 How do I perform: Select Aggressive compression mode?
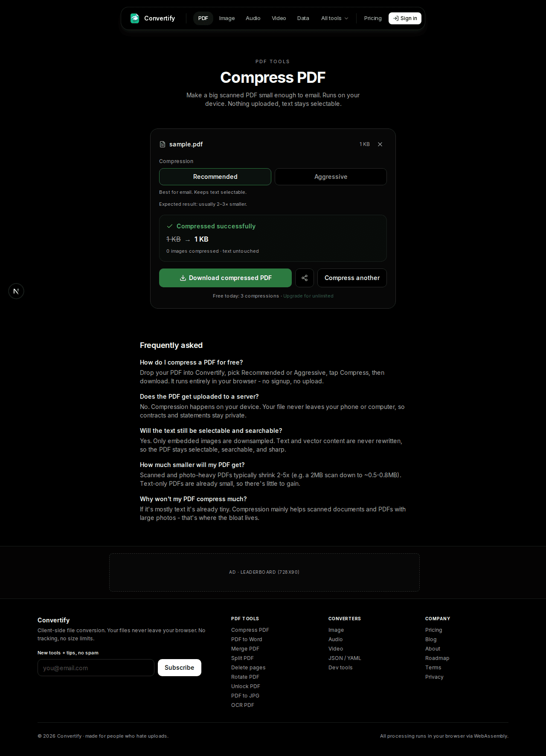pyautogui.click(x=331, y=177)
